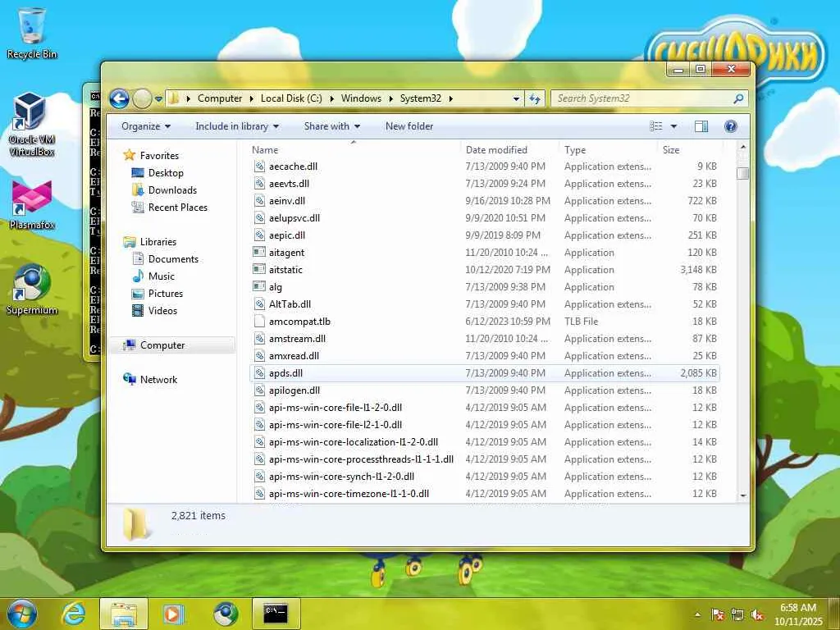Expand the arrow after Windows in path
The height and width of the screenshot is (630, 840).
[390, 98]
